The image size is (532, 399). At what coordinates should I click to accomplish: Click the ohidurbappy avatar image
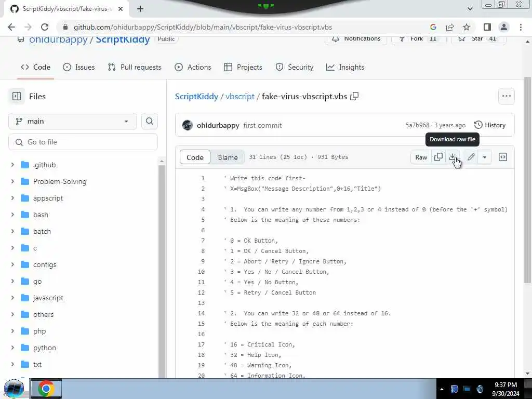[187, 125]
